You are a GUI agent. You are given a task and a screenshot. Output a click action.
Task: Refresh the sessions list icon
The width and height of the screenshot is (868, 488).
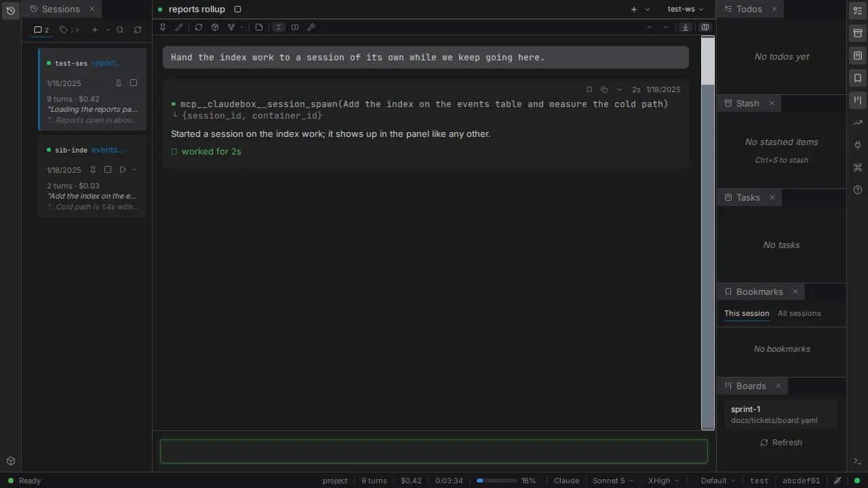(x=138, y=30)
